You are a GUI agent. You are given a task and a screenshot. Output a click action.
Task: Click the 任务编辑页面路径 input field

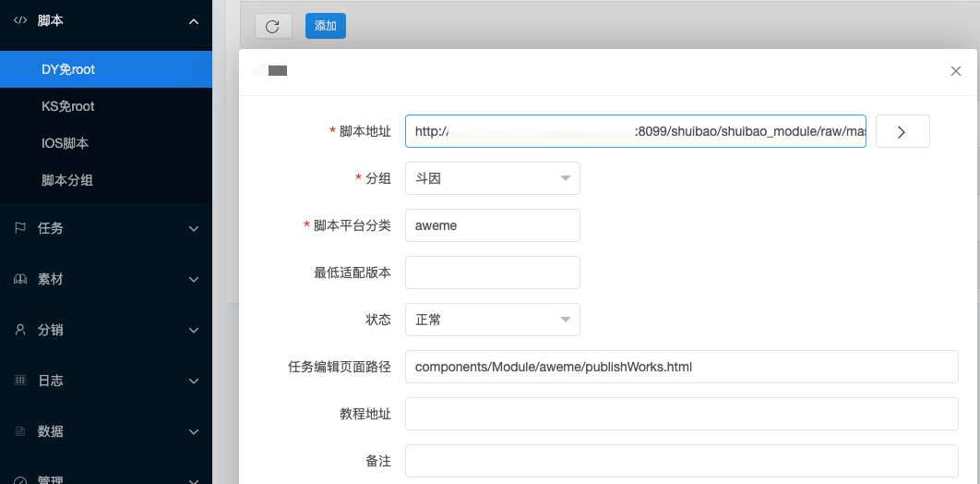682,367
